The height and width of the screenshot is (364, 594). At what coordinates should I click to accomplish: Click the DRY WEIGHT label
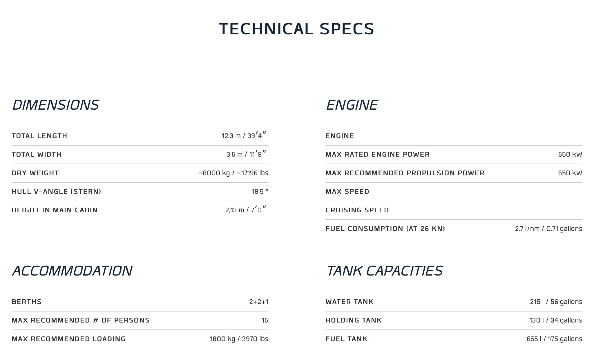35,173
